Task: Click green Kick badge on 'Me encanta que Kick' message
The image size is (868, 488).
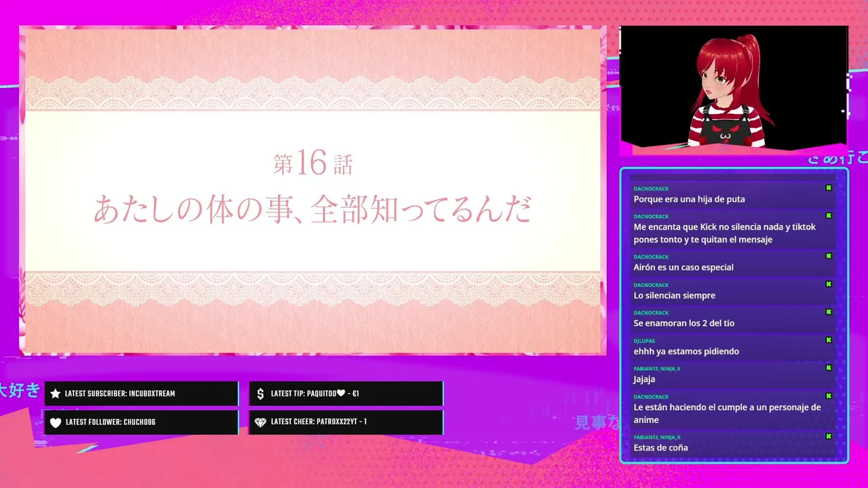Action: coord(829,216)
